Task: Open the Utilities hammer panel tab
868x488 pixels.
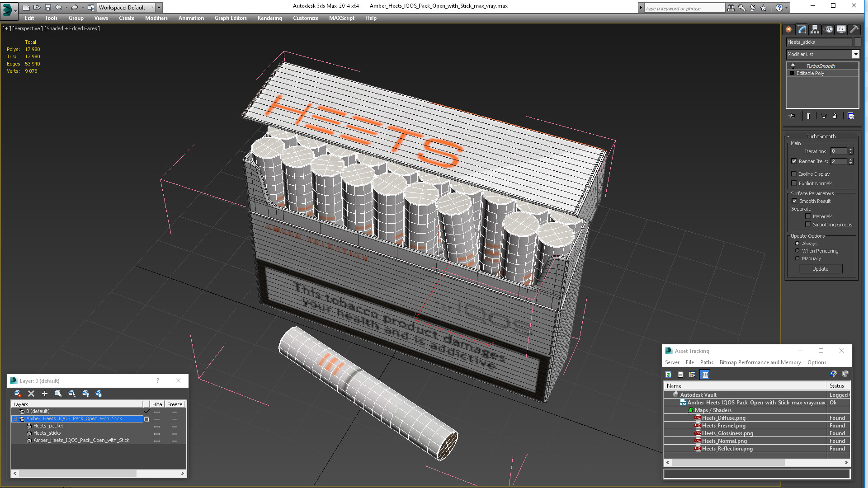Action: [x=854, y=29]
